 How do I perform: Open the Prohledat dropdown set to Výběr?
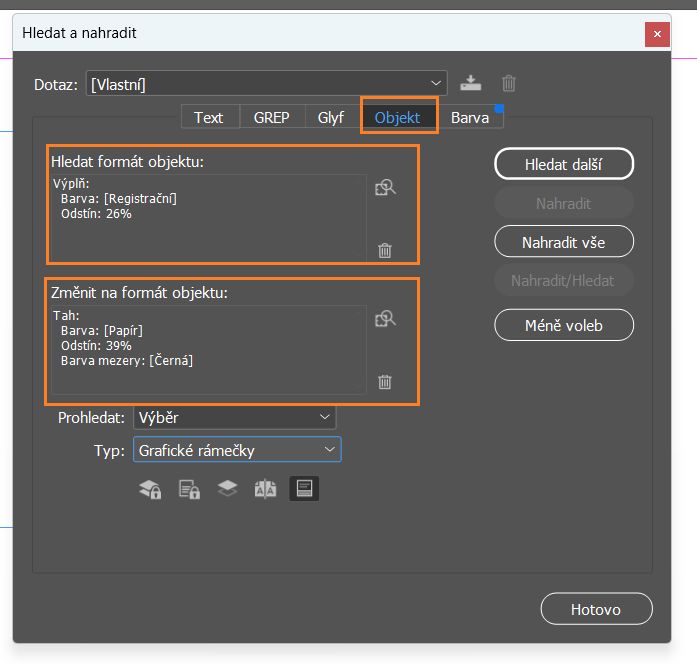(235, 417)
